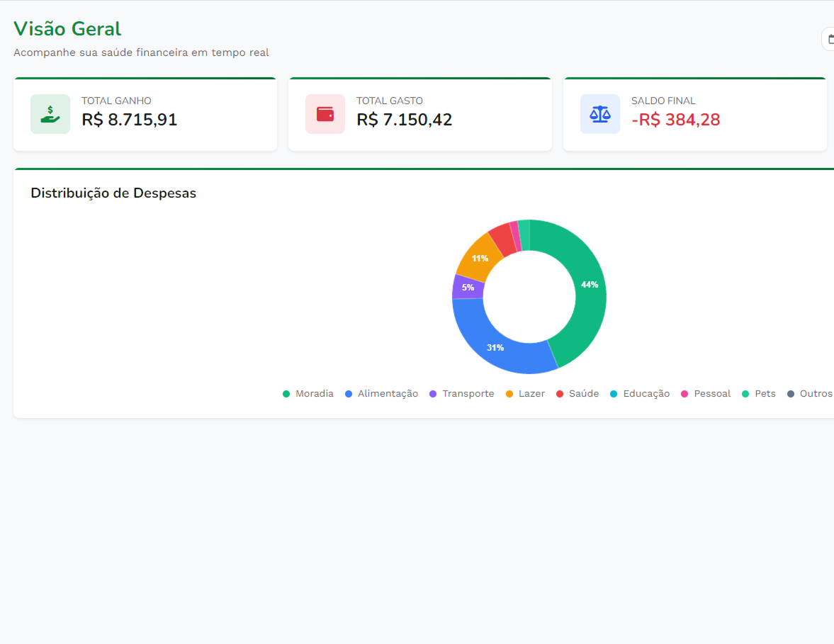The image size is (834, 644).
Task: Click the balance scale icon in Saldo Final card
Action: tap(600, 114)
